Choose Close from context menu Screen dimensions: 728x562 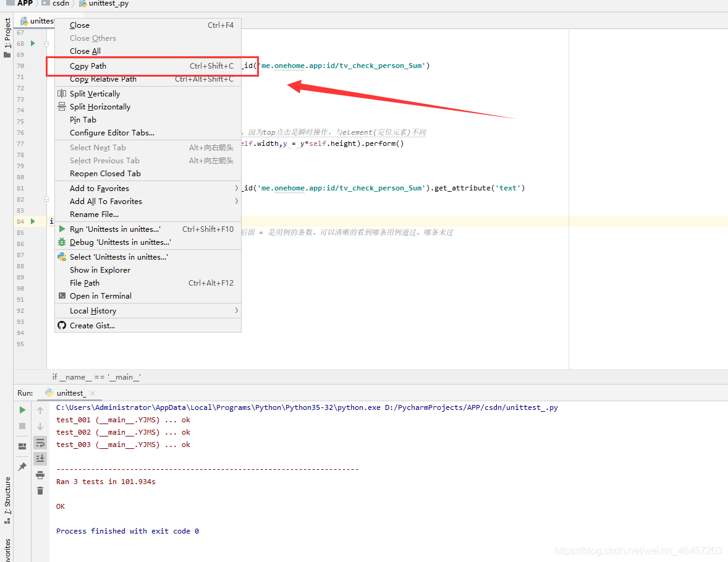click(148, 25)
